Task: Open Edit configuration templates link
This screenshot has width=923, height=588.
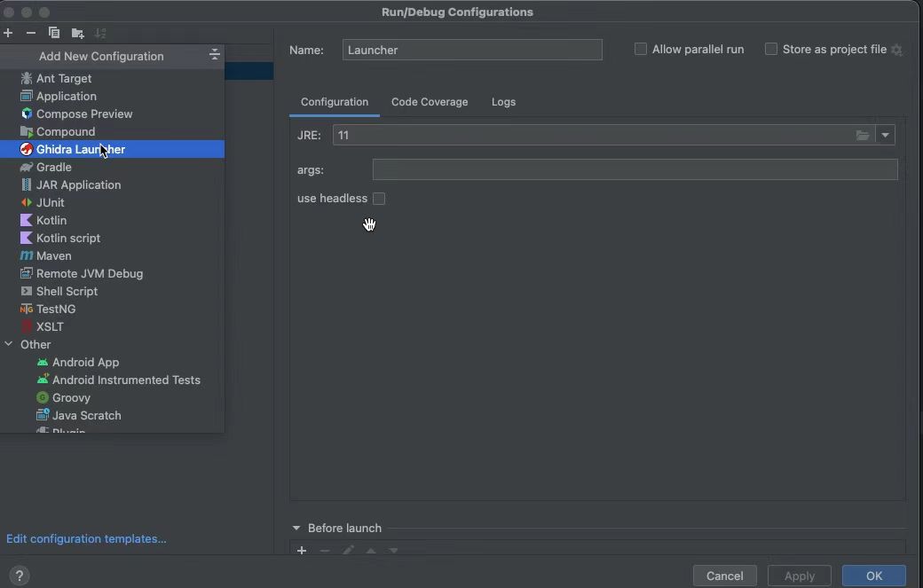Action: click(x=86, y=538)
